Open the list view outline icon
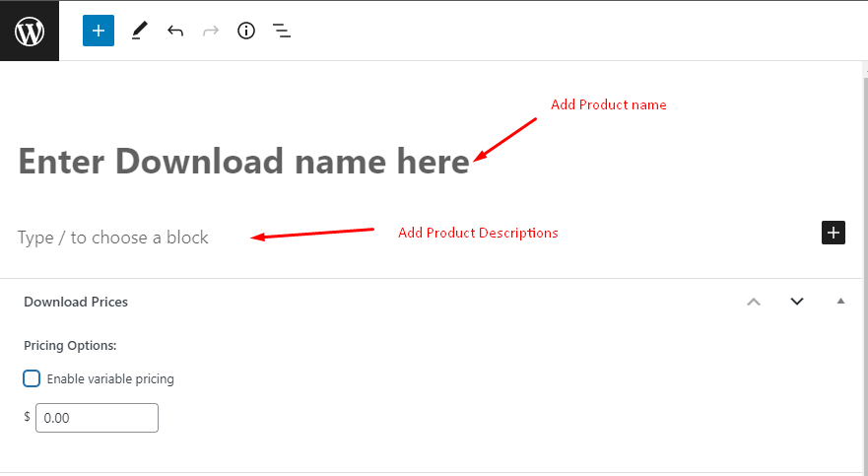 tap(282, 31)
